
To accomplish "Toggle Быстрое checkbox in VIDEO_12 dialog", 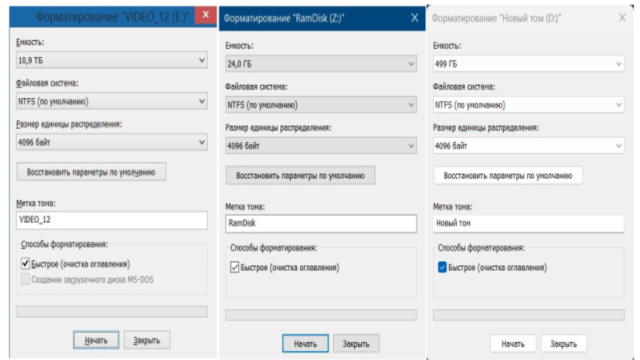I will (x=25, y=264).
